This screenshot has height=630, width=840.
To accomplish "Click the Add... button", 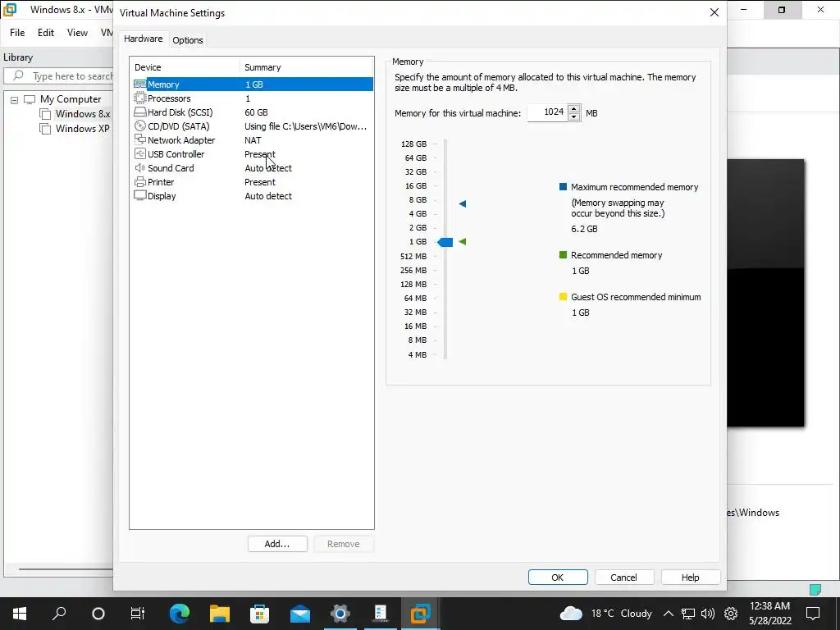I will click(x=277, y=544).
